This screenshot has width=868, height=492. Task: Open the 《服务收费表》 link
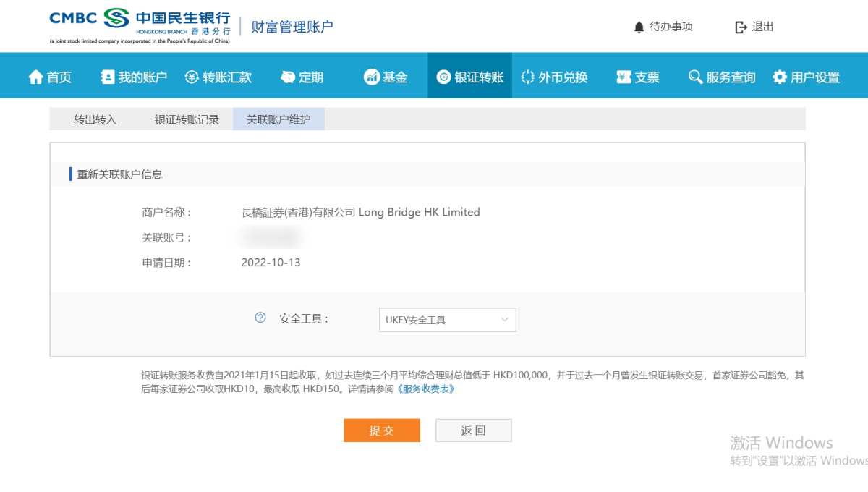point(425,389)
